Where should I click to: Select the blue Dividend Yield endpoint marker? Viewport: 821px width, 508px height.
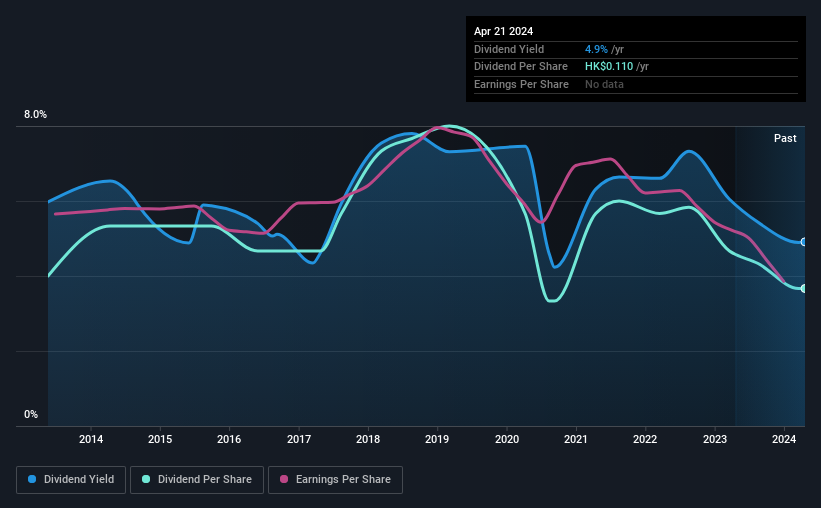803,242
